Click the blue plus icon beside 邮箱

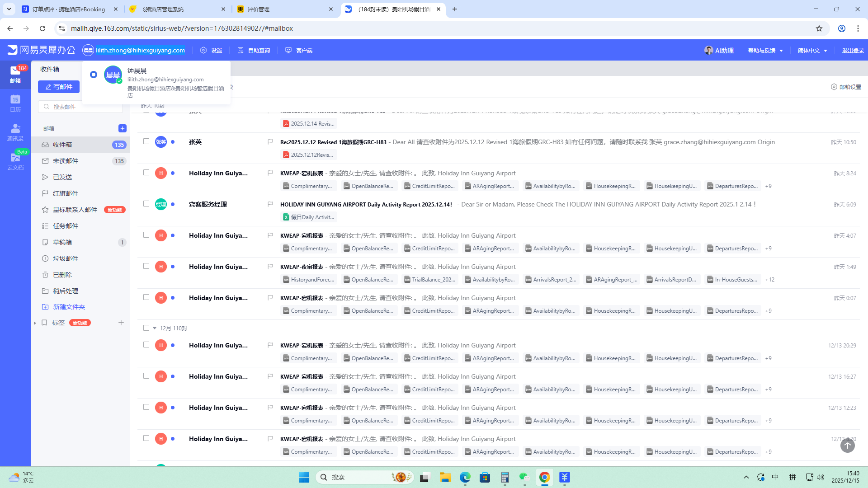coord(122,128)
